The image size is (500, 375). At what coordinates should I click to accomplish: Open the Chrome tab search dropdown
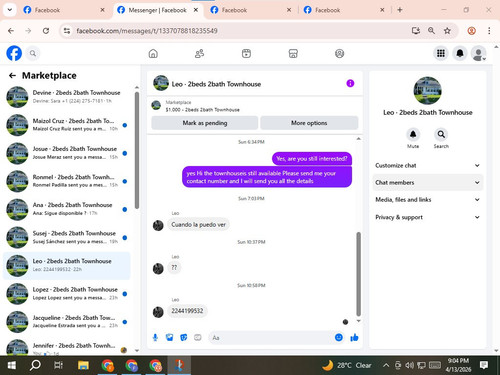10,10
